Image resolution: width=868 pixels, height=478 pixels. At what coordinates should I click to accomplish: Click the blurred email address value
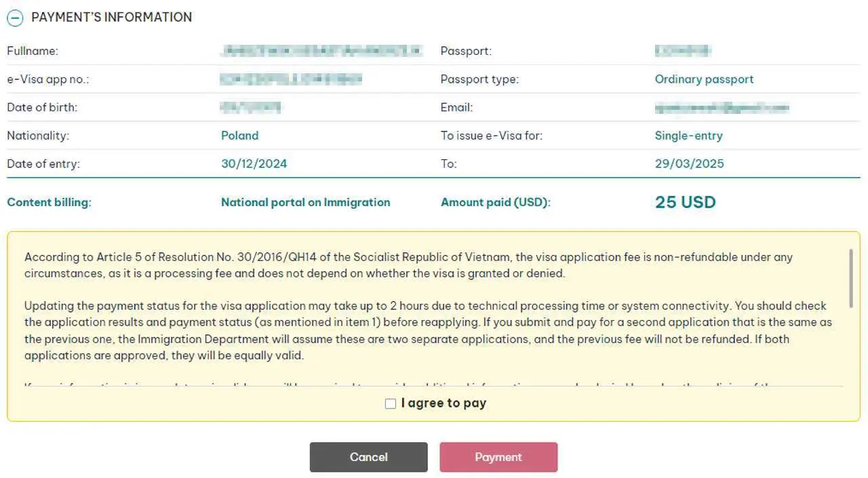click(722, 107)
